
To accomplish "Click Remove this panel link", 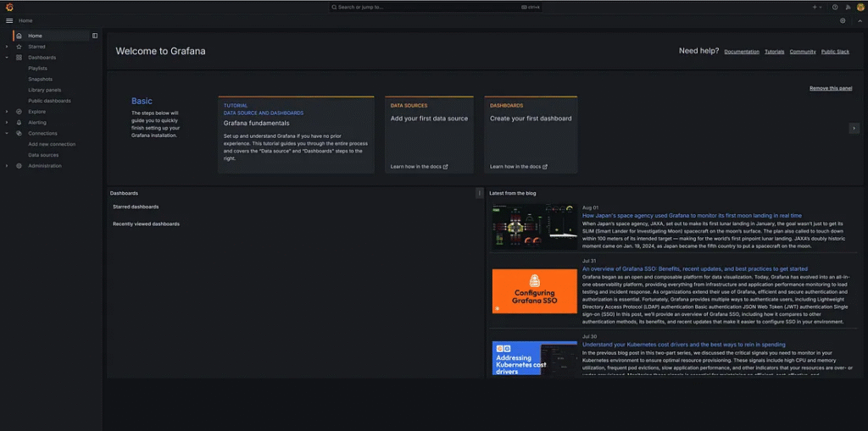I will 831,89.
